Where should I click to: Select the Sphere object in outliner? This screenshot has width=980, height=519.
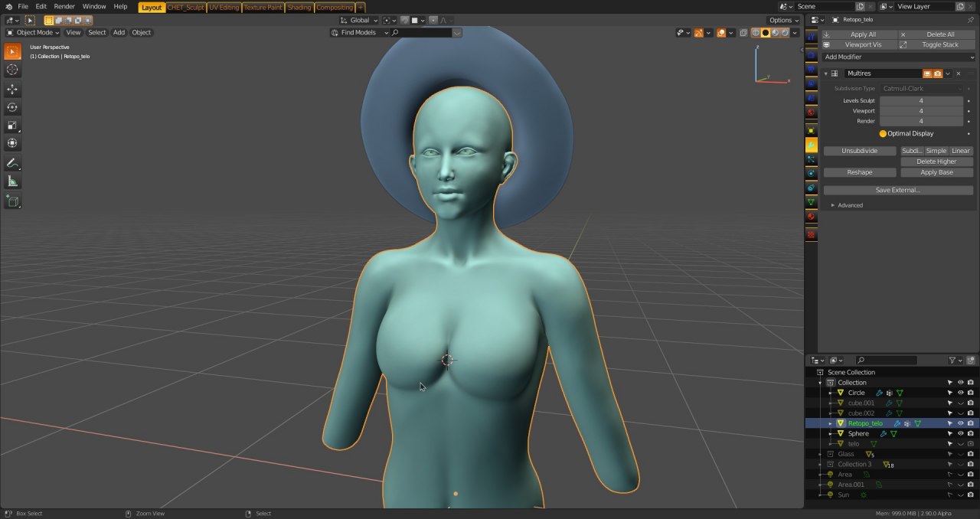click(858, 433)
